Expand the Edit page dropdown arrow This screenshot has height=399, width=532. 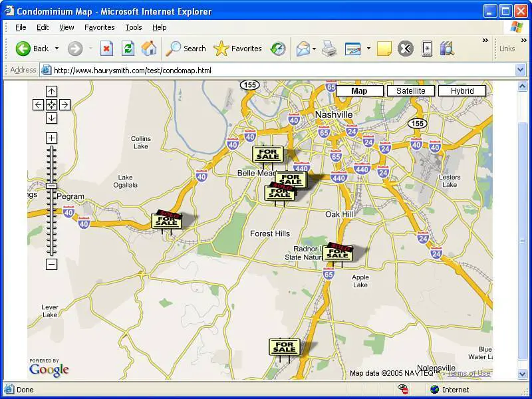pyautogui.click(x=368, y=49)
